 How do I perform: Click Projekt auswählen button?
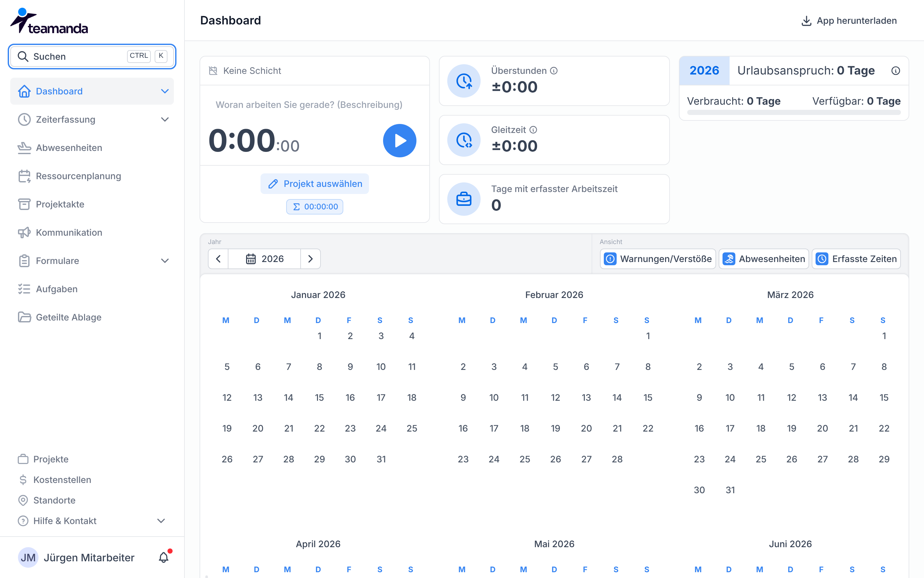click(315, 184)
